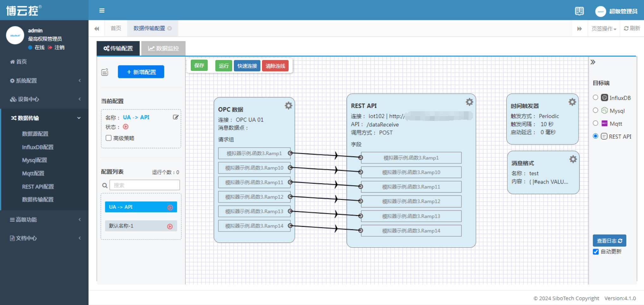Image resolution: width=644 pixels, height=305 pixels.
Task: Toggle the 自动更新 checkbox
Action: click(596, 251)
